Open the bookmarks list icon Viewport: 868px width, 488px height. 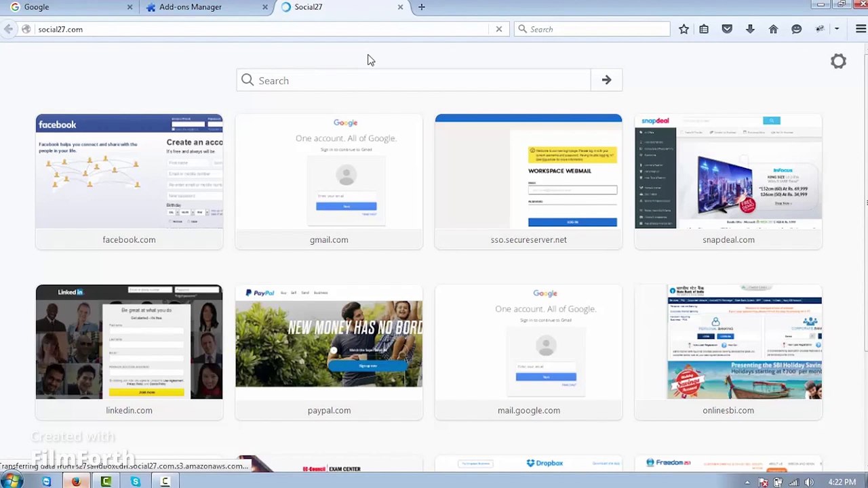[x=704, y=29]
